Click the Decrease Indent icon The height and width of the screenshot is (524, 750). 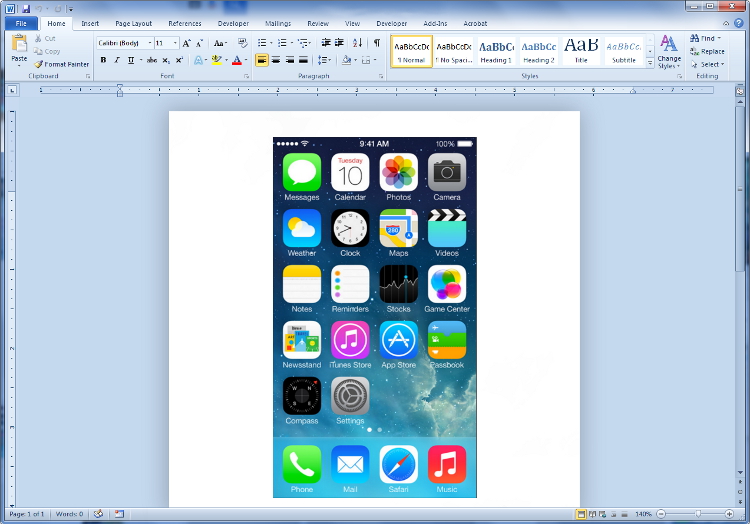point(326,43)
